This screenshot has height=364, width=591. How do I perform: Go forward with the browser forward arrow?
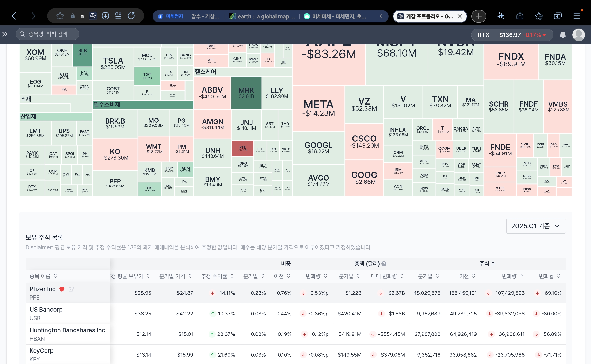(33, 16)
